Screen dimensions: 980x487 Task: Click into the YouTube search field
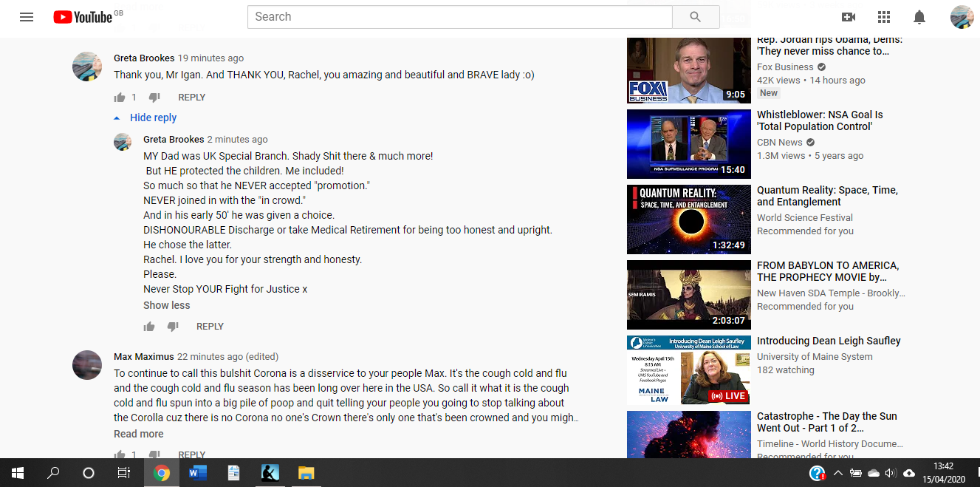pyautogui.click(x=459, y=17)
